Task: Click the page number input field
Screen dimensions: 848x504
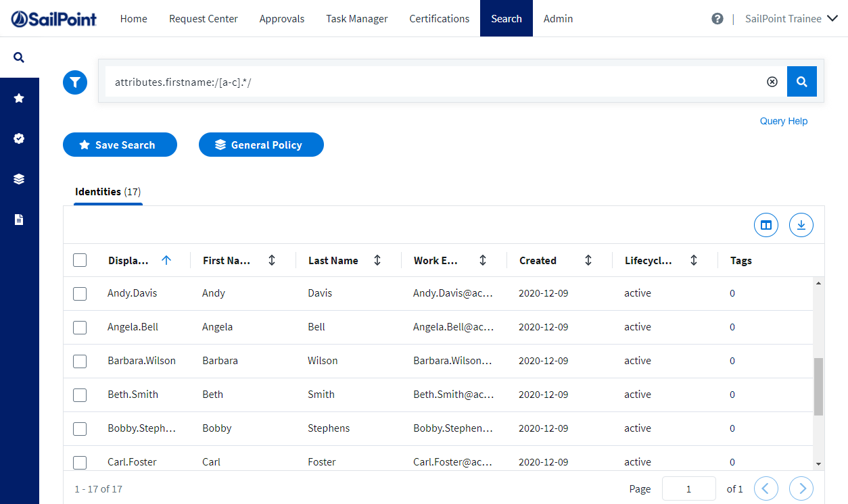Action: point(688,488)
